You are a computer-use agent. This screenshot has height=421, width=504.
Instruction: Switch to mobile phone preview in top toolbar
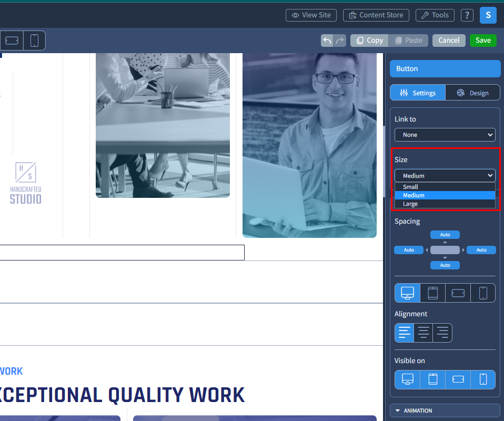coord(34,41)
